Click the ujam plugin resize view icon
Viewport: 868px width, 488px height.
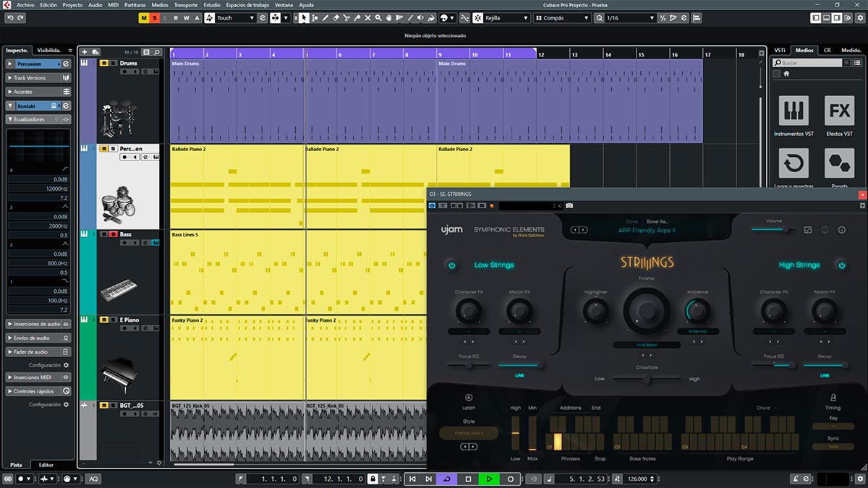click(807, 230)
